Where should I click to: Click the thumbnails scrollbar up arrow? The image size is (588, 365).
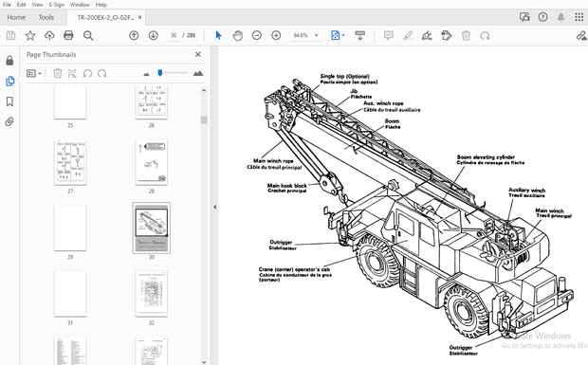(204, 90)
